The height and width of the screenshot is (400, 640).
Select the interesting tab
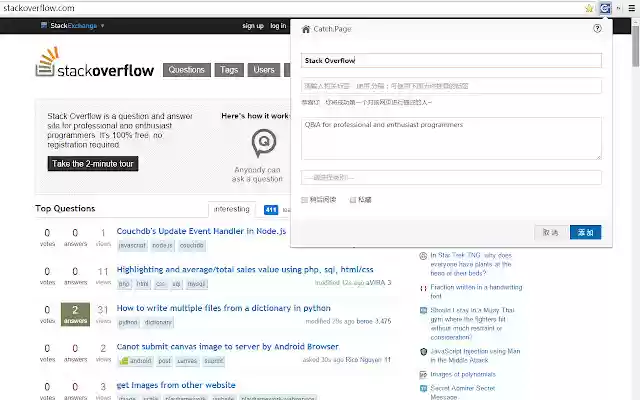[231, 209]
